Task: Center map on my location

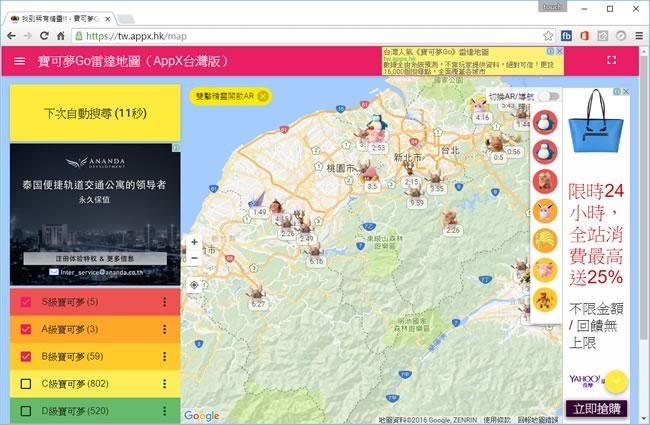Action: pyautogui.click(x=194, y=285)
